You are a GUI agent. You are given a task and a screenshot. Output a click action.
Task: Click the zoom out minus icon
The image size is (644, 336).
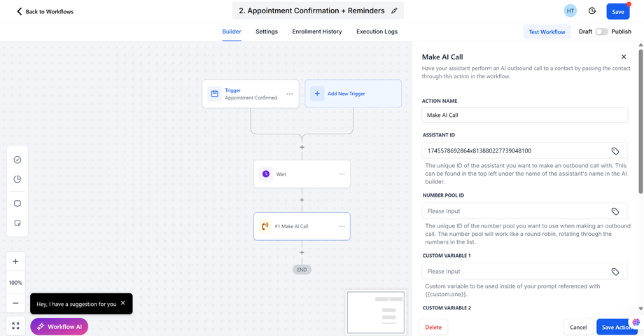pyautogui.click(x=16, y=303)
